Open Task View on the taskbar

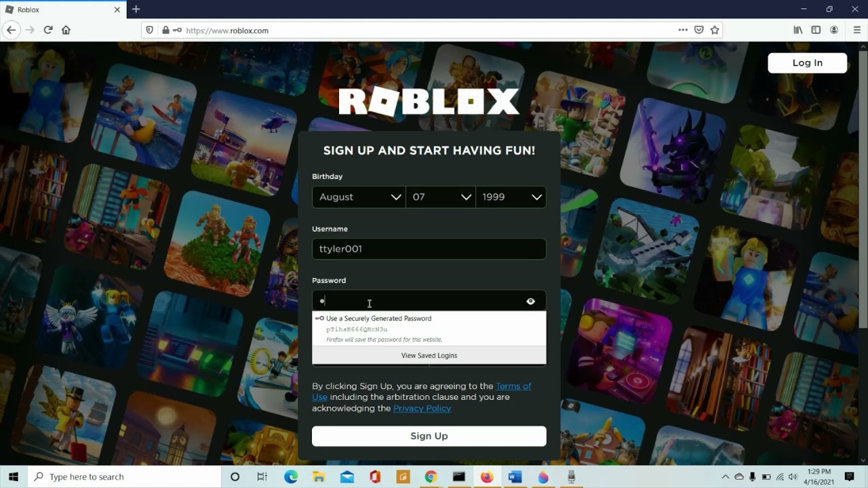[262, 477]
